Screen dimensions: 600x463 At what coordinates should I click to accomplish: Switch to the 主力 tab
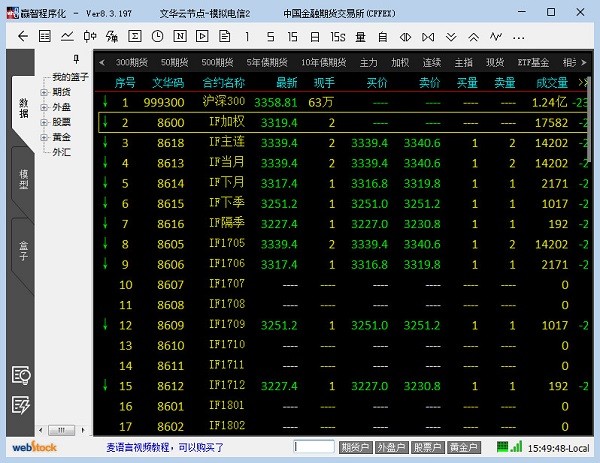[x=368, y=62]
